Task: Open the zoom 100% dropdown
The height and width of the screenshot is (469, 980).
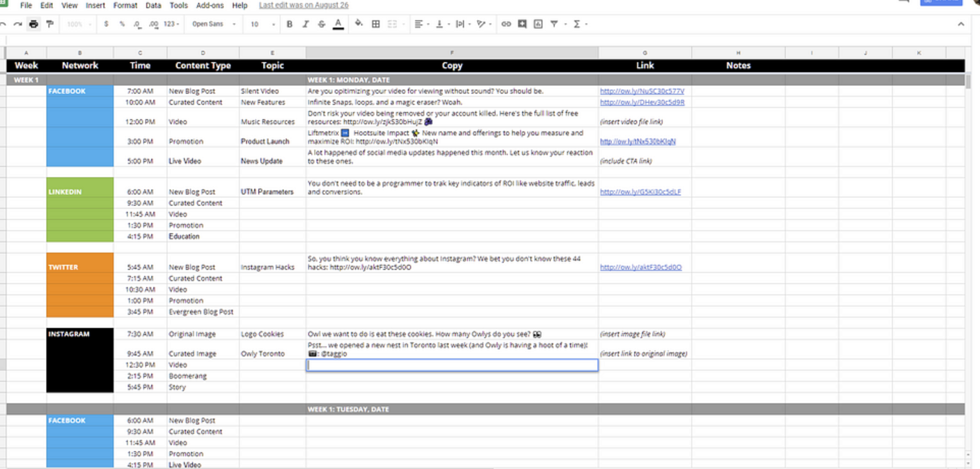Action: coord(79,24)
